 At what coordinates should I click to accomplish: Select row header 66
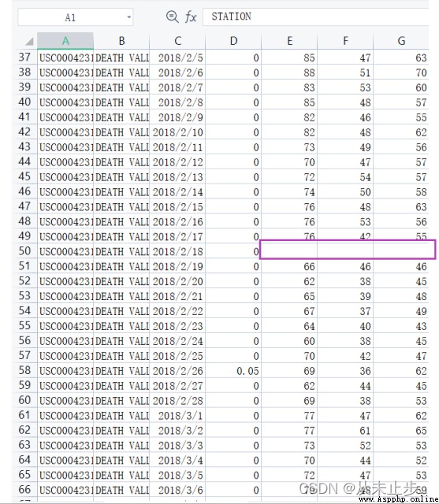tap(24, 490)
